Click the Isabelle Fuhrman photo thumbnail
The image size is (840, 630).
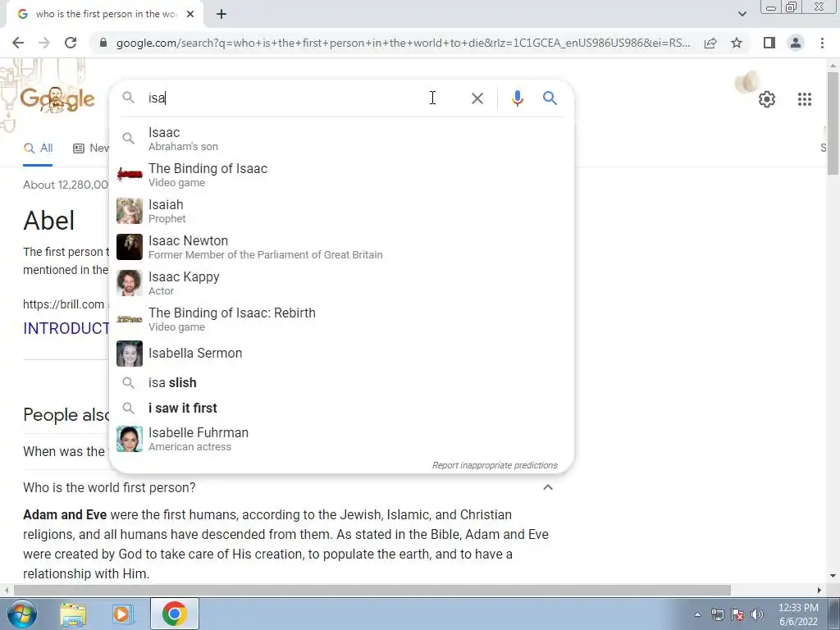(x=130, y=439)
